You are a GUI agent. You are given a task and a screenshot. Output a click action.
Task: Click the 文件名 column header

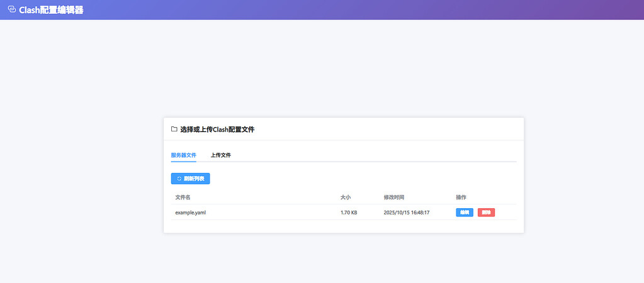(x=183, y=197)
